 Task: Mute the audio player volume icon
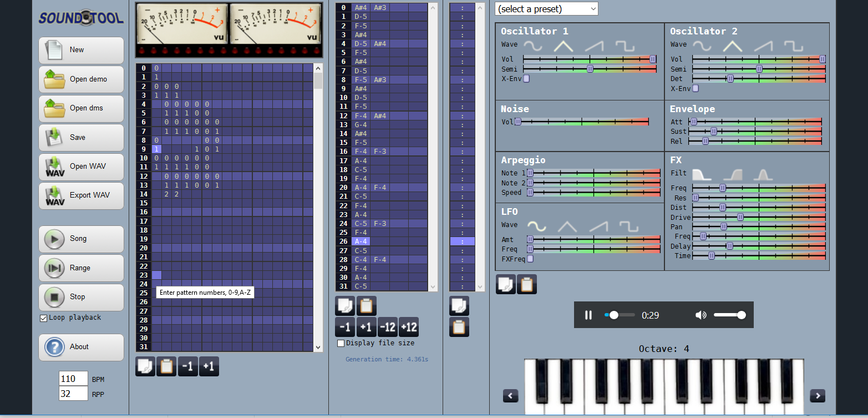[x=701, y=315]
